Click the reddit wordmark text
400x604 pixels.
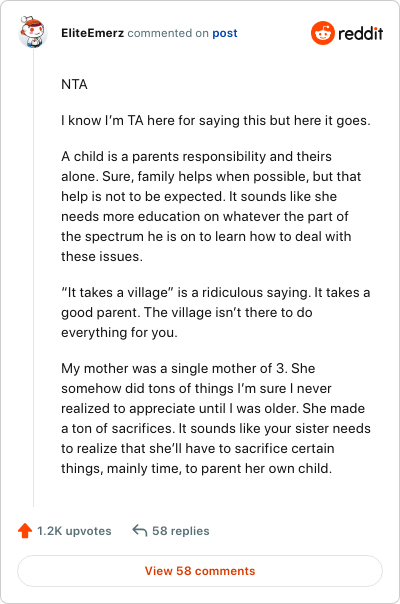(361, 34)
